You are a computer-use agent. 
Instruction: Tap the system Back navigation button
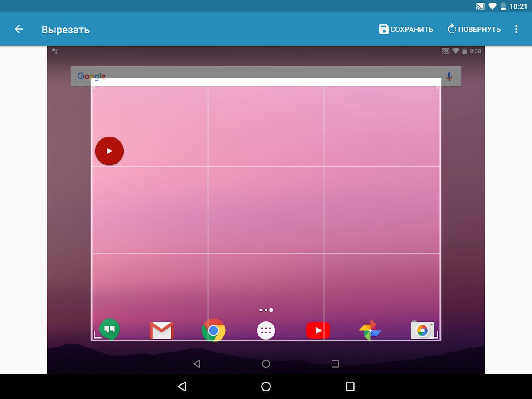[182, 387]
